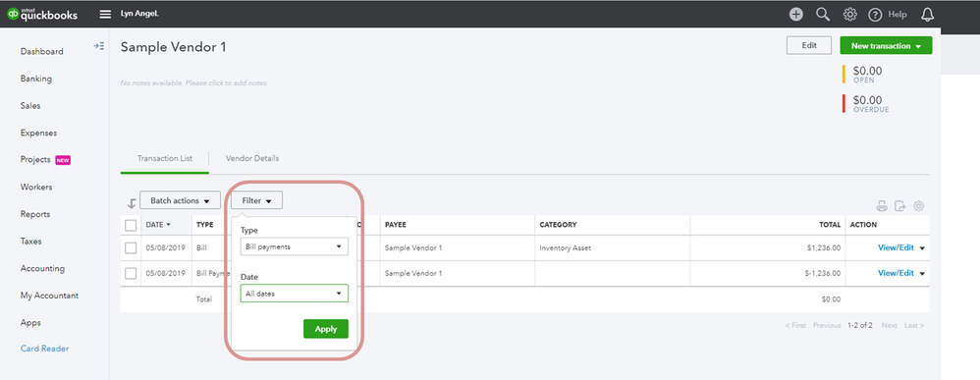Open the search magnifier icon
This screenshot has height=380, width=980.
[823, 15]
